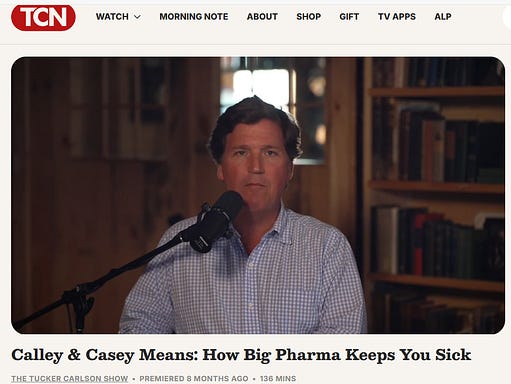Image resolution: width=511 pixels, height=384 pixels.
Task: Open 'The Tucker Carlson Show' link
Action: point(70,379)
